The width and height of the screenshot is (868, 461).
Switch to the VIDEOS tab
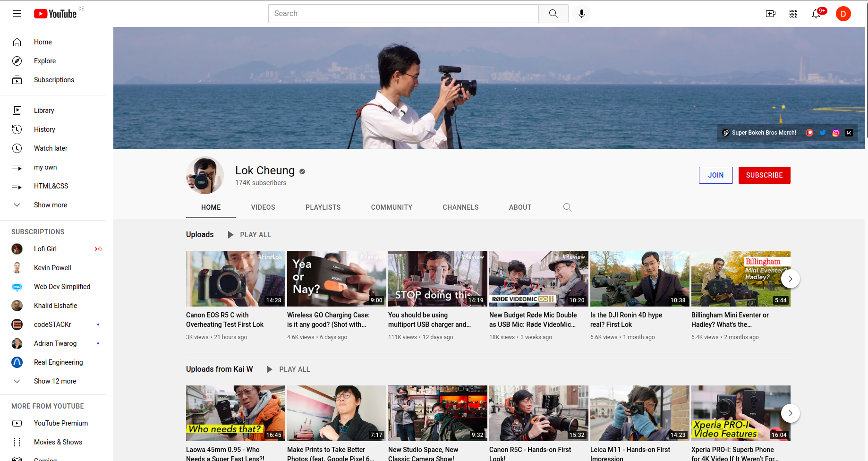click(263, 207)
